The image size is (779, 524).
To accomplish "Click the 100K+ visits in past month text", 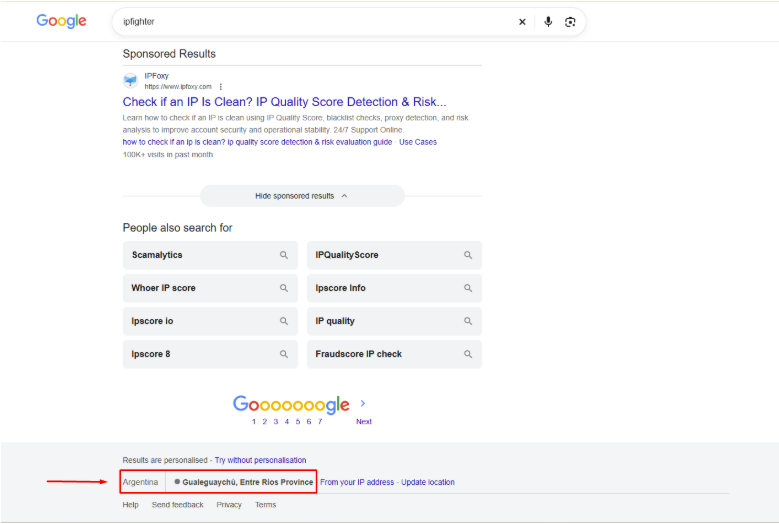I will [168, 154].
